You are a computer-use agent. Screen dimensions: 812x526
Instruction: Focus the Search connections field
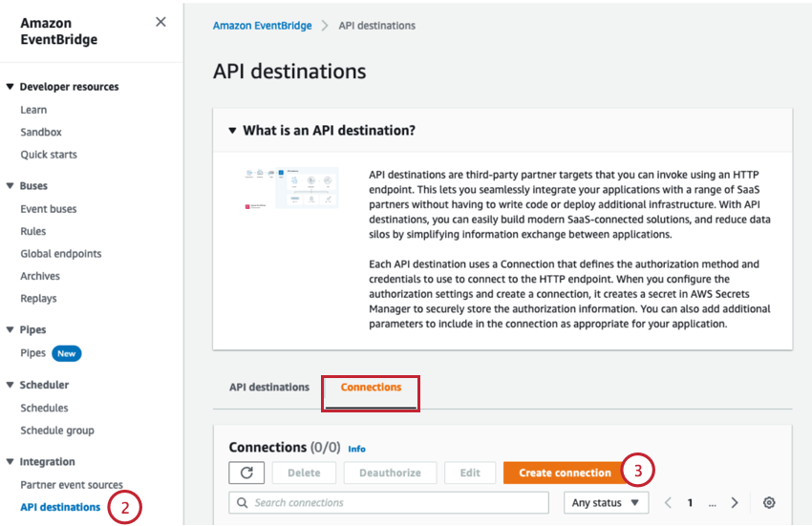point(389,502)
